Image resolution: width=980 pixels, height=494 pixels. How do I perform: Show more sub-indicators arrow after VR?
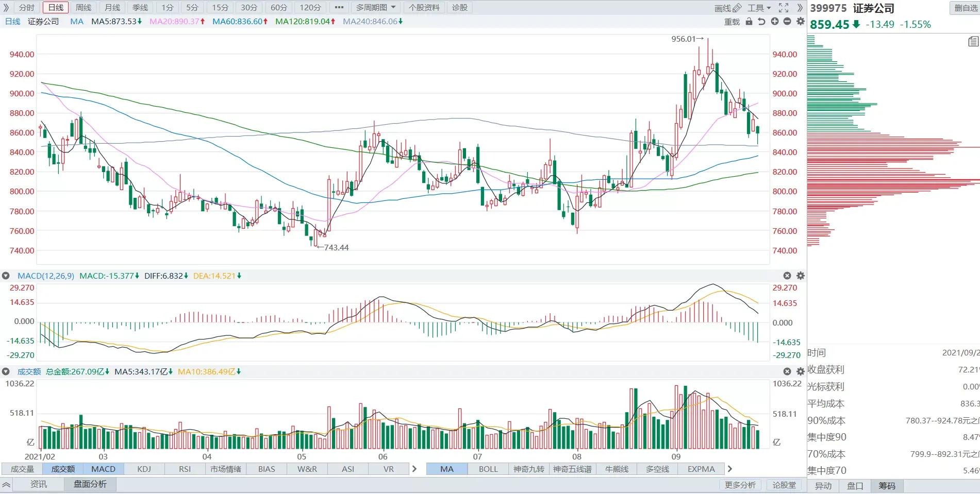[414, 469]
